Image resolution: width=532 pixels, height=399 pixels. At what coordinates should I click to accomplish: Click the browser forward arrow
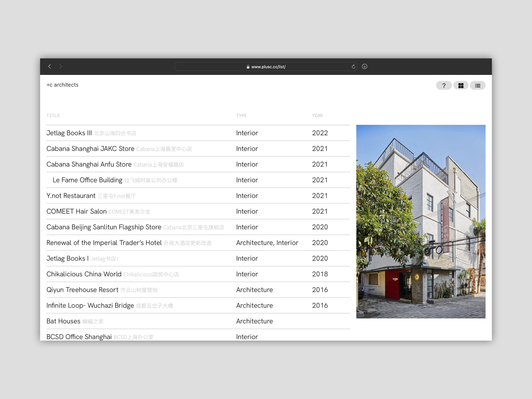point(61,66)
